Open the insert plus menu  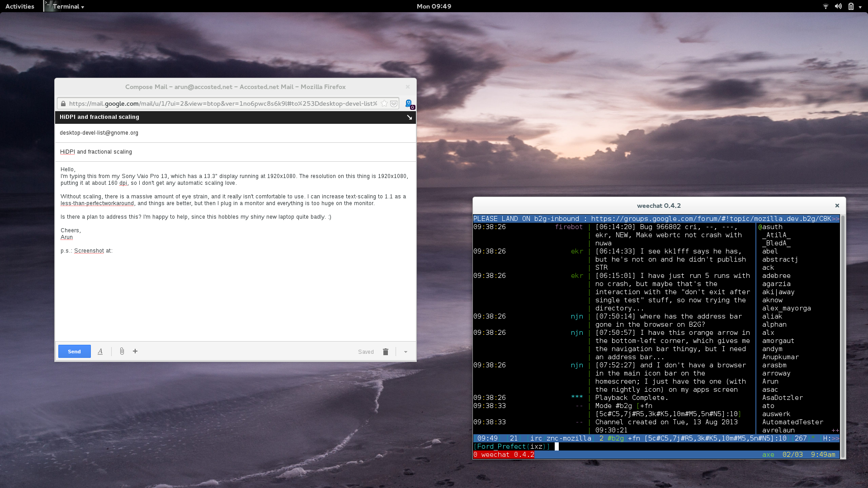click(x=135, y=351)
